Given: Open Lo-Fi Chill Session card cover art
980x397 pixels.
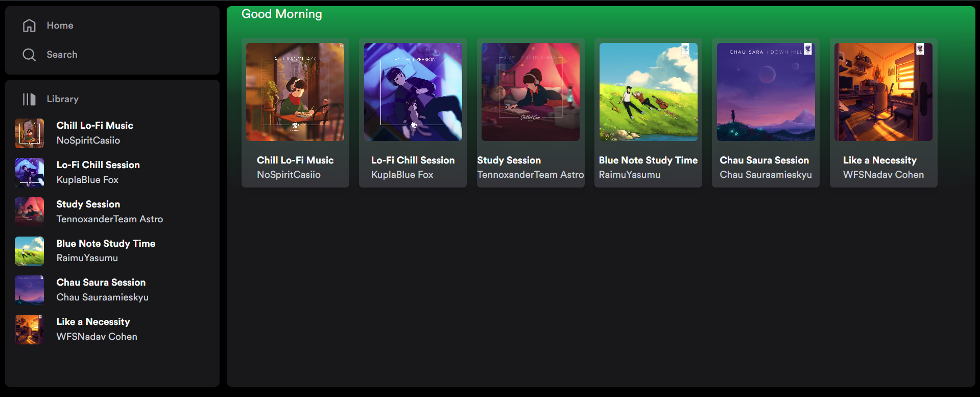Looking at the screenshot, I should pyautogui.click(x=413, y=92).
